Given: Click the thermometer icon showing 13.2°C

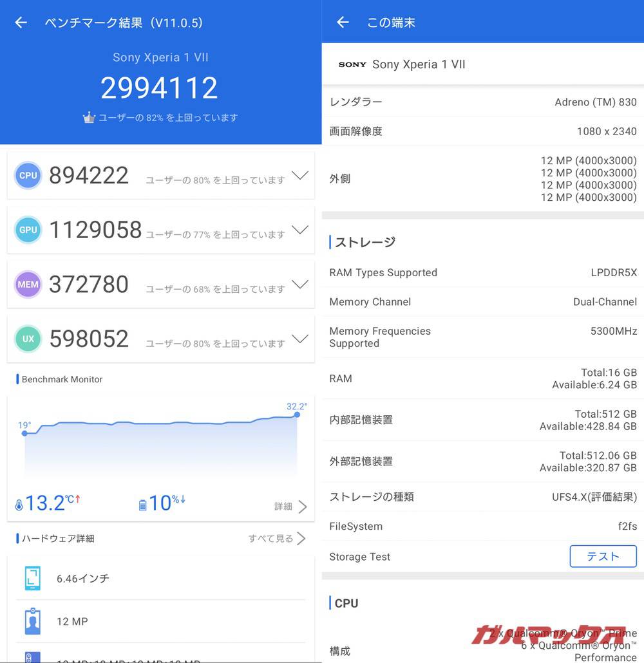Looking at the screenshot, I should pyautogui.click(x=19, y=501).
